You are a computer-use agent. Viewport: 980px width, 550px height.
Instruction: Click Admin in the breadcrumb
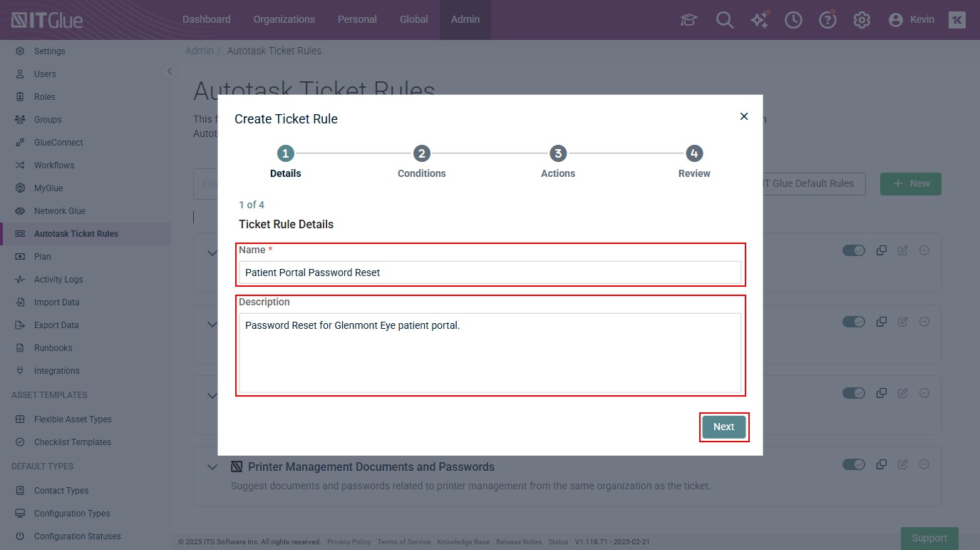coord(200,51)
